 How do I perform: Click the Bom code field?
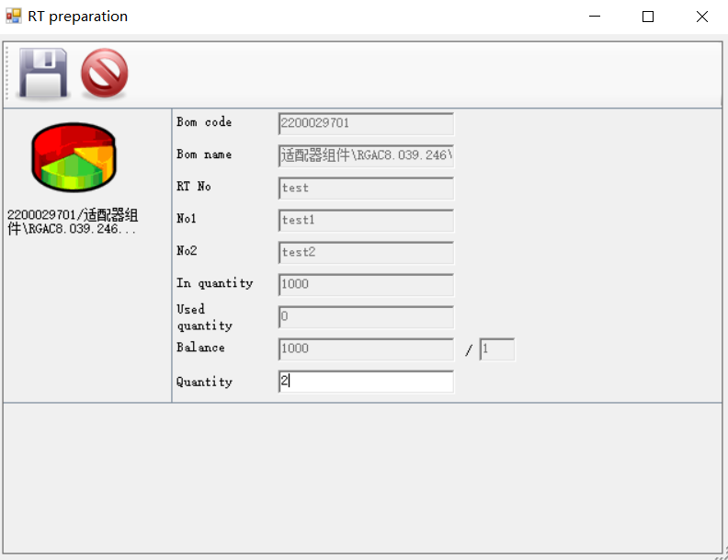click(x=366, y=123)
